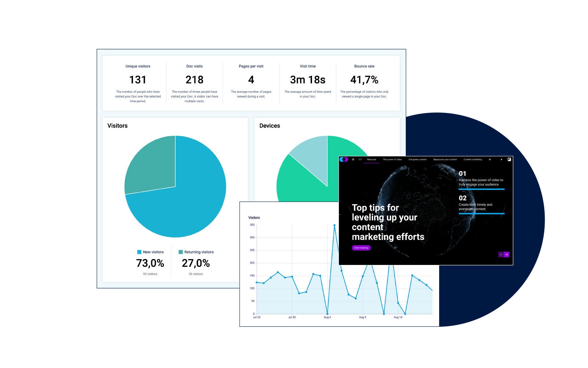Viewport: 588px width, 368px height.
Task: Open The power of video tab
Action: tap(392, 159)
